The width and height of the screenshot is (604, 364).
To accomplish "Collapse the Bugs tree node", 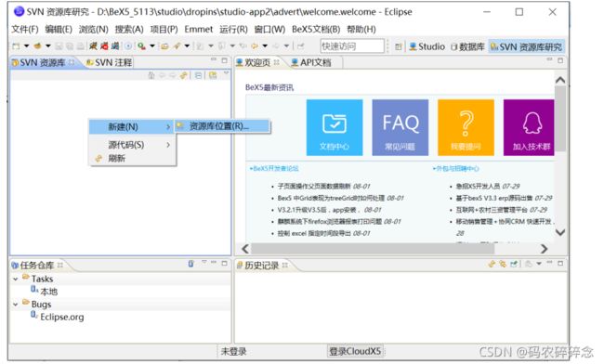I will (x=16, y=305).
